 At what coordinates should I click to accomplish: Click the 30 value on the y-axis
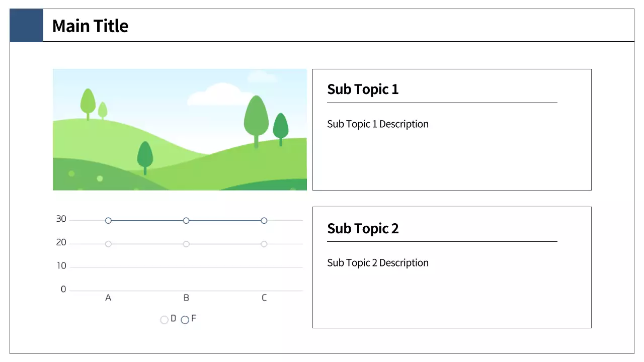coord(61,219)
